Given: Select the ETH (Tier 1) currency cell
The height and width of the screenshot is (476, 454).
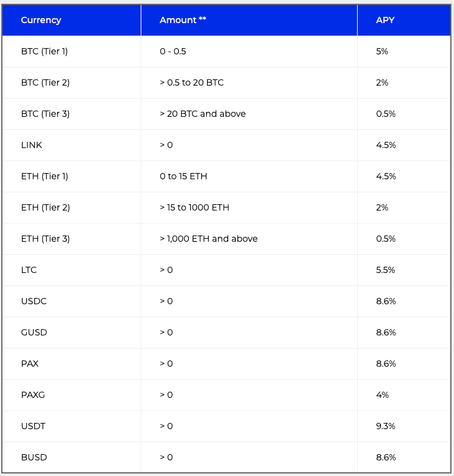Looking at the screenshot, I should click(x=44, y=176).
